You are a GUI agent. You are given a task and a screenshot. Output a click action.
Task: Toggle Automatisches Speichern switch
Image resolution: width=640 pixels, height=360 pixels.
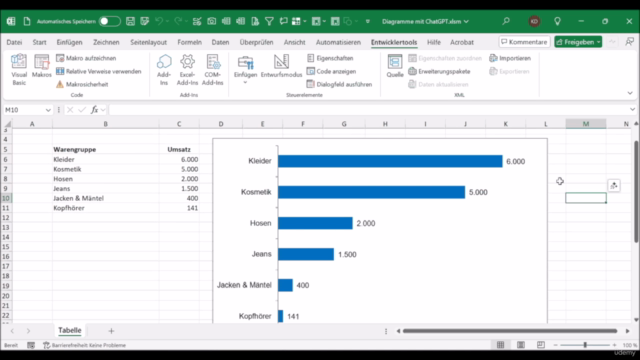pyautogui.click(x=109, y=21)
